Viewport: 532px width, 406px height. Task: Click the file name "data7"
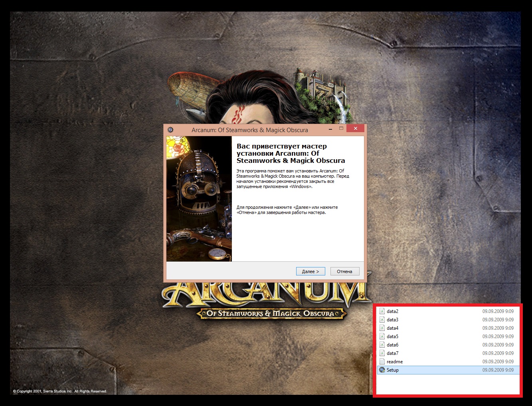[x=393, y=353]
